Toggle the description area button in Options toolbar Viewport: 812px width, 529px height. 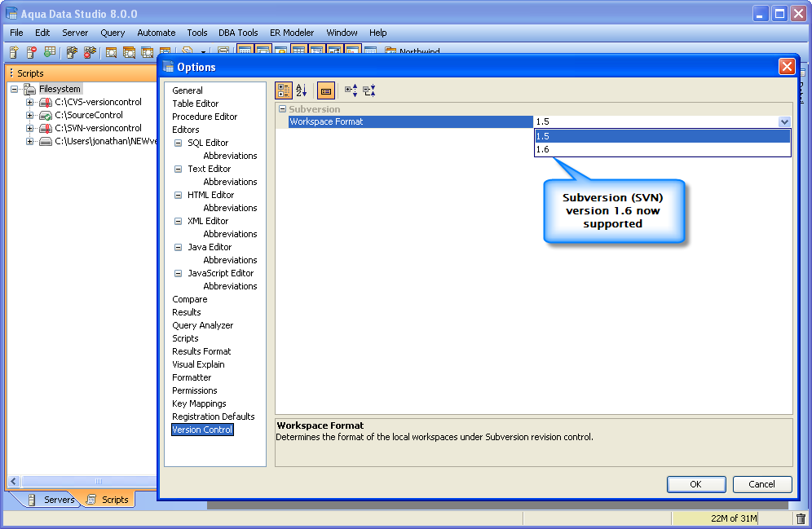326,90
